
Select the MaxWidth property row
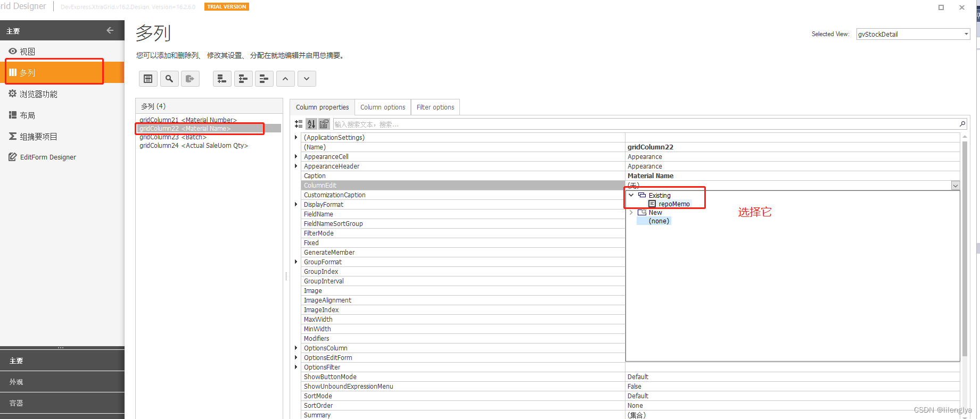click(x=463, y=320)
